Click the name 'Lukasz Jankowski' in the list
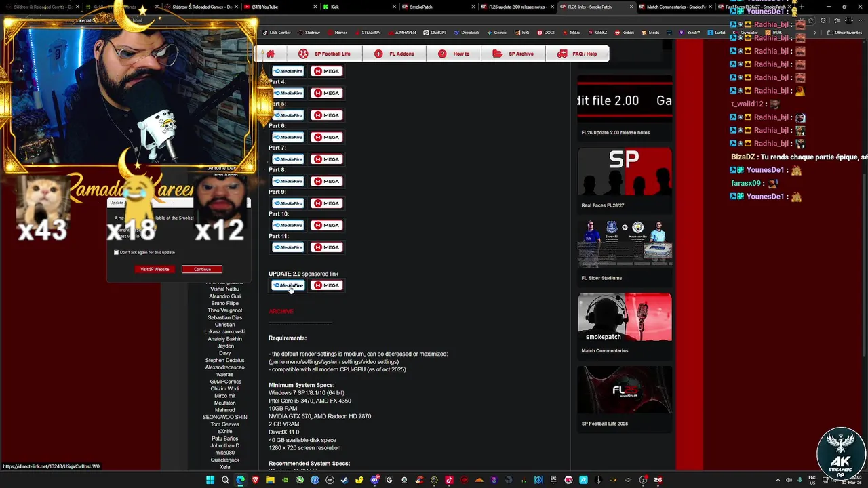This screenshot has width=868, height=488. tap(224, 331)
